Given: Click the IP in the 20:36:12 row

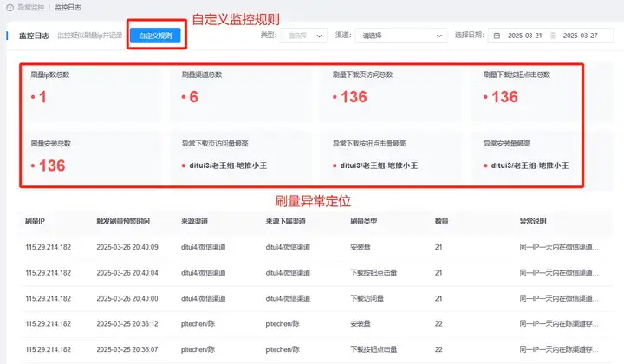Looking at the screenshot, I should (x=49, y=324).
